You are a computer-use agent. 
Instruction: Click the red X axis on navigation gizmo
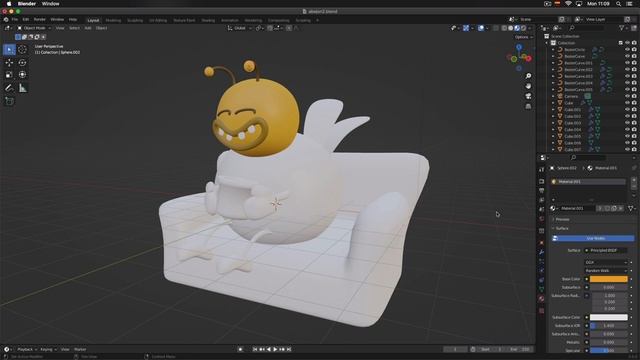(x=528, y=58)
